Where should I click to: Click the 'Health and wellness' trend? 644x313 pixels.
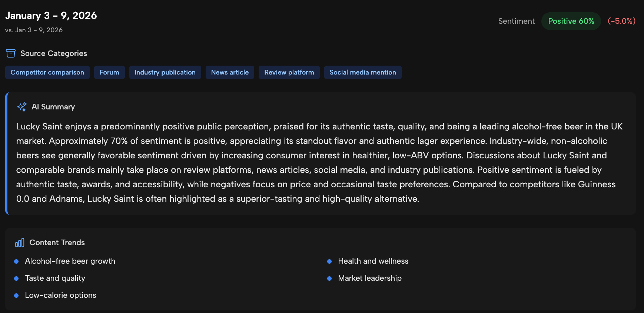373,261
